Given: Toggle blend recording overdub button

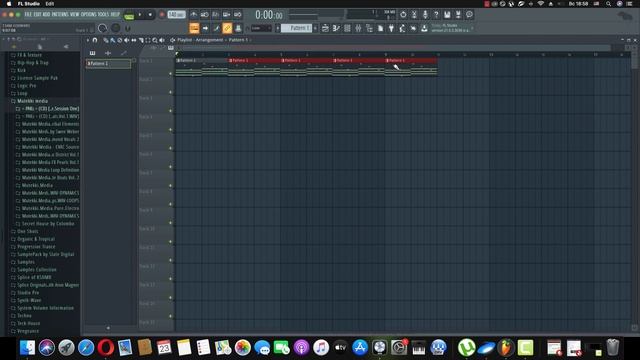Looking at the screenshot, I should 227,15.
